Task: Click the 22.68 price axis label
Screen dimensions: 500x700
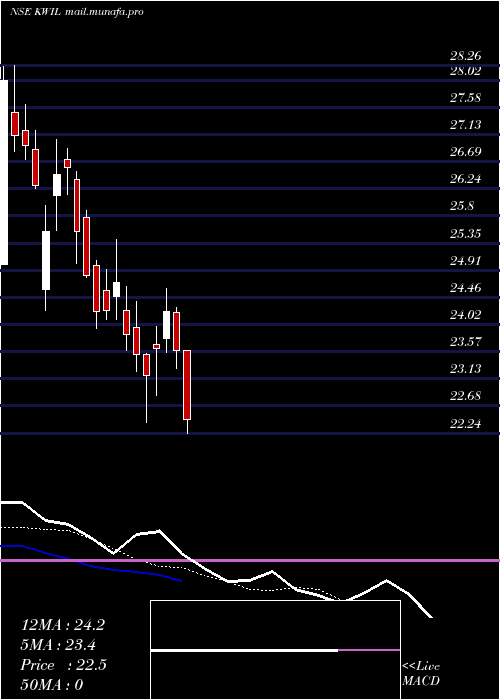Action: click(x=465, y=396)
